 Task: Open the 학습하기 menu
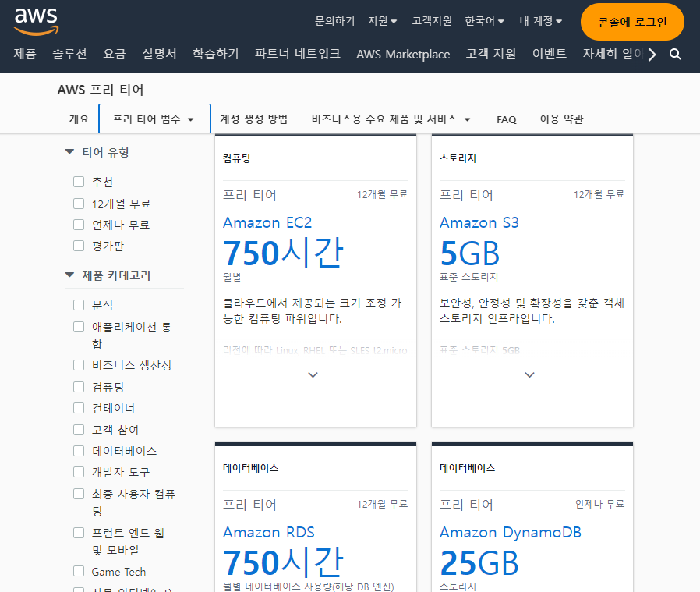coord(216,54)
